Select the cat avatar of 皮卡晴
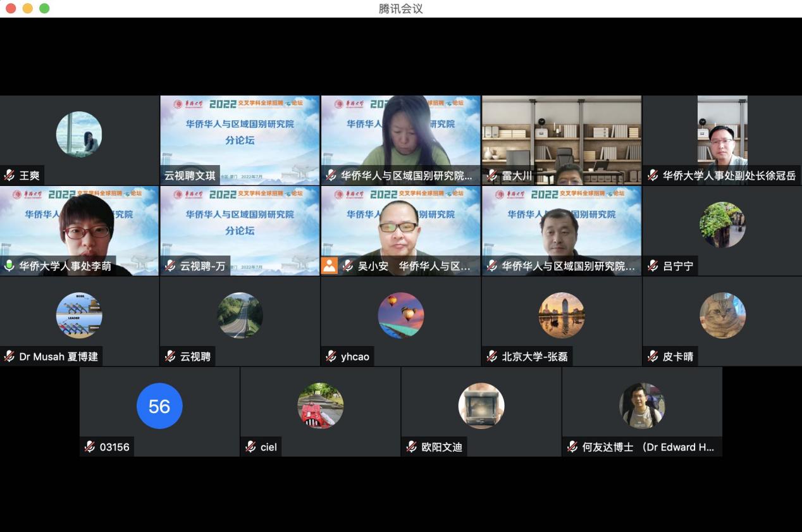802x532 pixels. [722, 315]
